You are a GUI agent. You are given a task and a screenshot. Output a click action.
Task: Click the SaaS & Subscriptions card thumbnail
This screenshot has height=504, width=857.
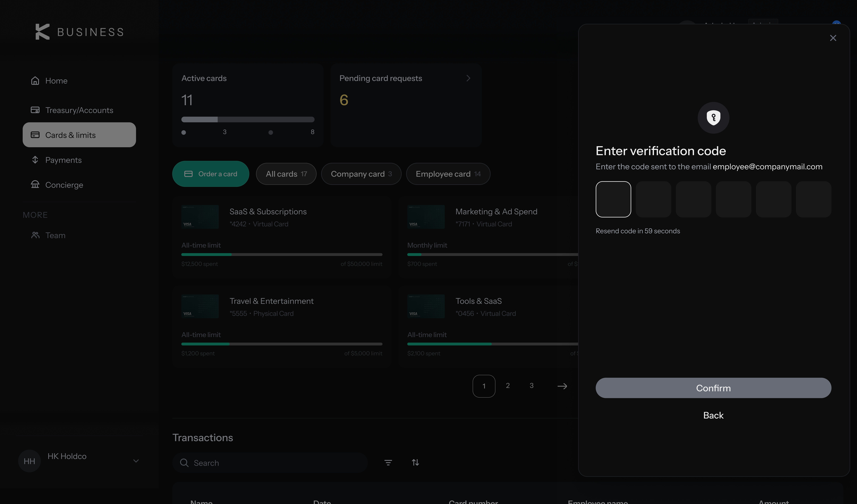(x=200, y=217)
